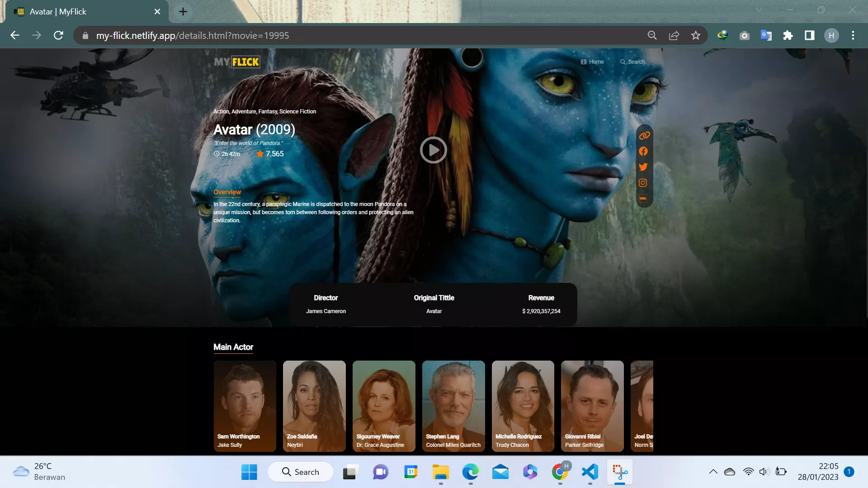View site info via the lock icon
Screen dimensions: 868x488
(x=85, y=35)
